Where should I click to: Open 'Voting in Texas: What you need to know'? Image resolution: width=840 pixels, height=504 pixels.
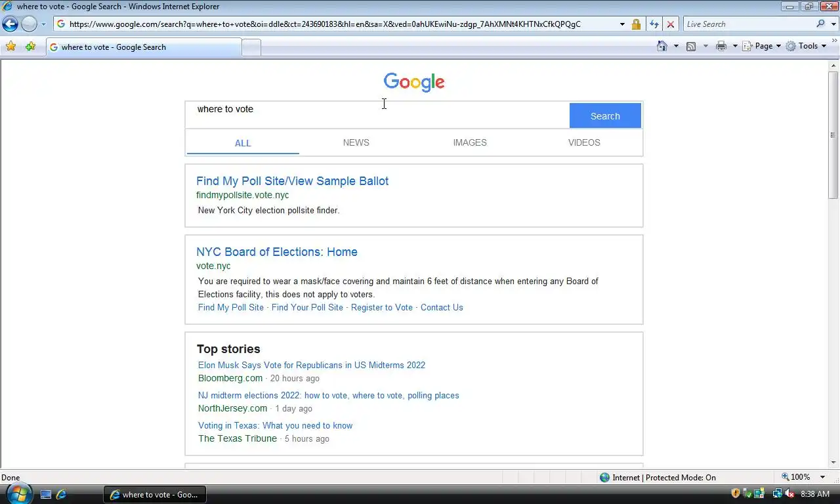(275, 425)
